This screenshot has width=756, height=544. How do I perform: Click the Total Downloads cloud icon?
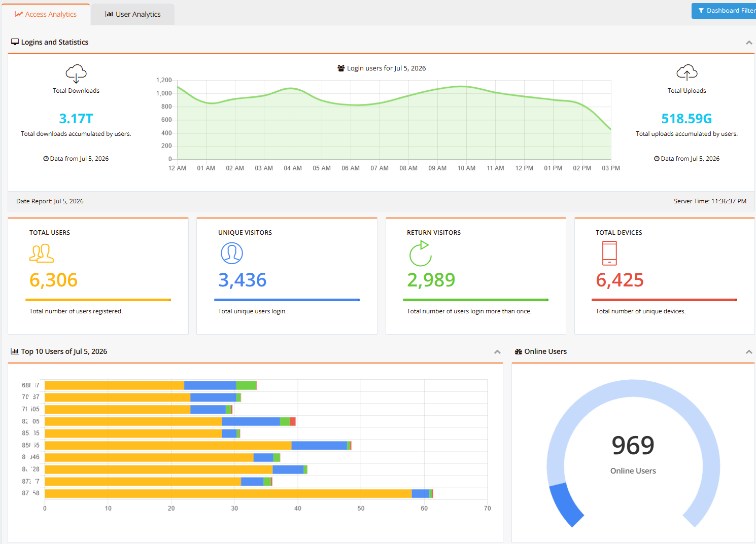(76, 74)
